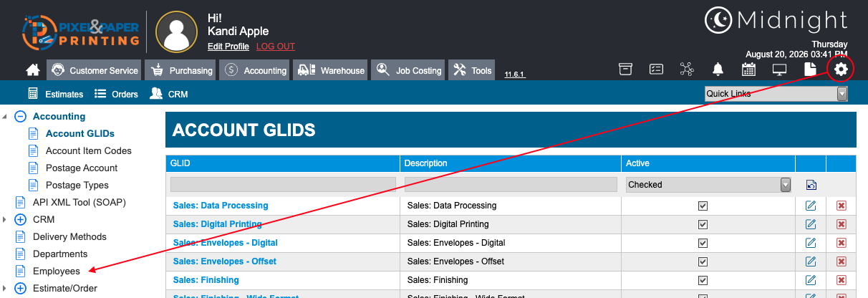
Task: Open Sales: Data Processing GLID link
Action: pos(221,206)
